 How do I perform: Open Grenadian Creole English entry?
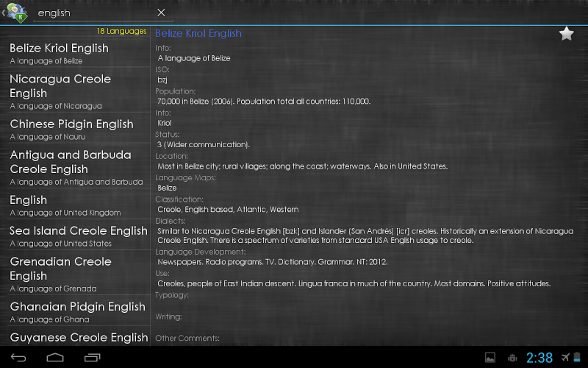click(78, 274)
